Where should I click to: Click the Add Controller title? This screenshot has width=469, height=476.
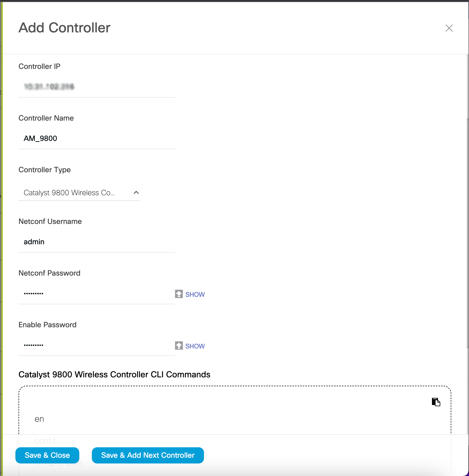click(64, 28)
